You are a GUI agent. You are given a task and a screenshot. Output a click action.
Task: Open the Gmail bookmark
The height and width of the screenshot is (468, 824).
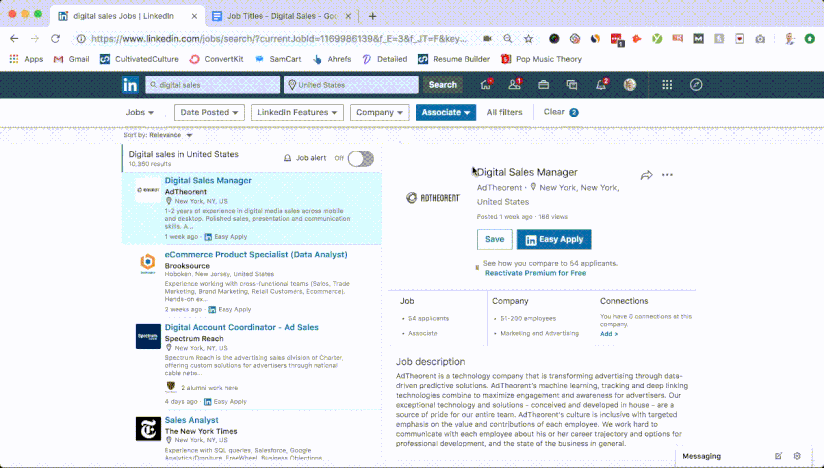tap(71, 59)
